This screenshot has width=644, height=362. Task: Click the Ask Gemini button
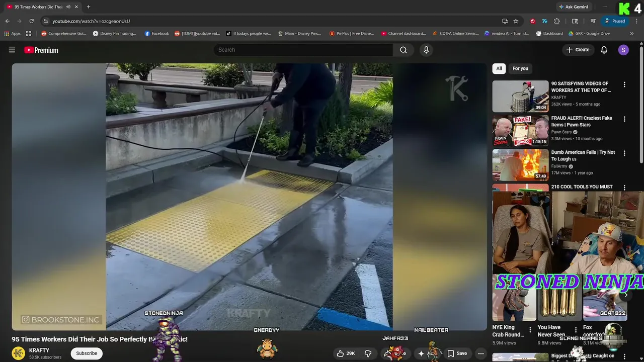coord(573,7)
